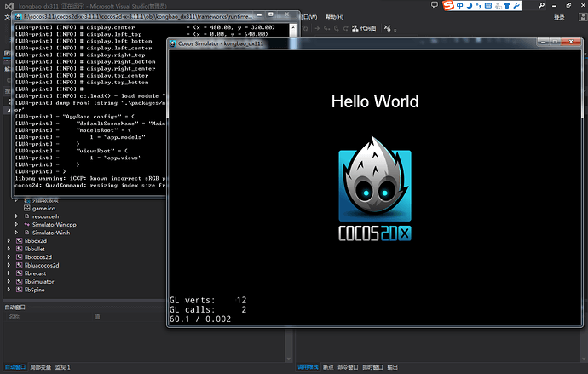Expand the SimulatorWin.cpp tree node

(16, 224)
